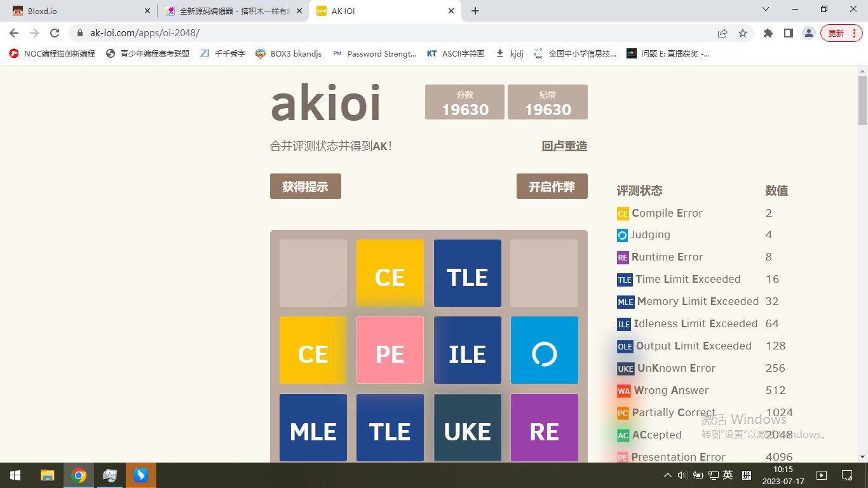Screen dimensions: 868x488
Task: Open the volume control in system tray
Action: pyautogui.click(x=682, y=475)
